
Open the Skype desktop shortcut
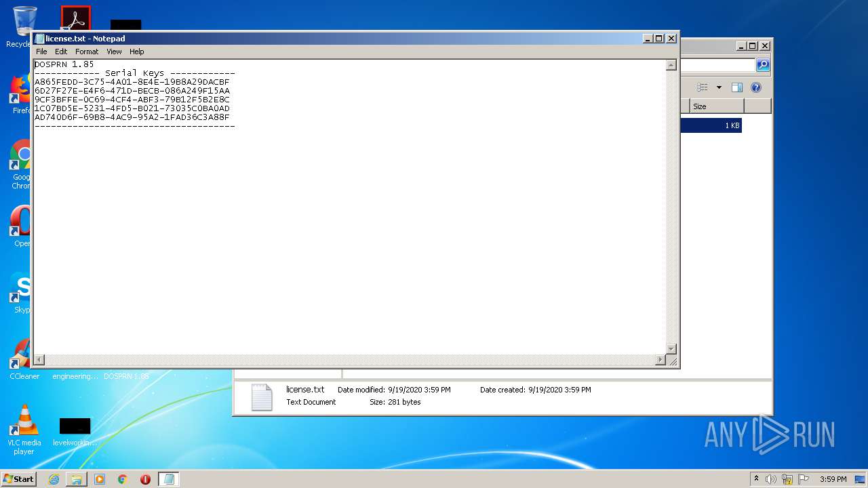[x=20, y=293]
